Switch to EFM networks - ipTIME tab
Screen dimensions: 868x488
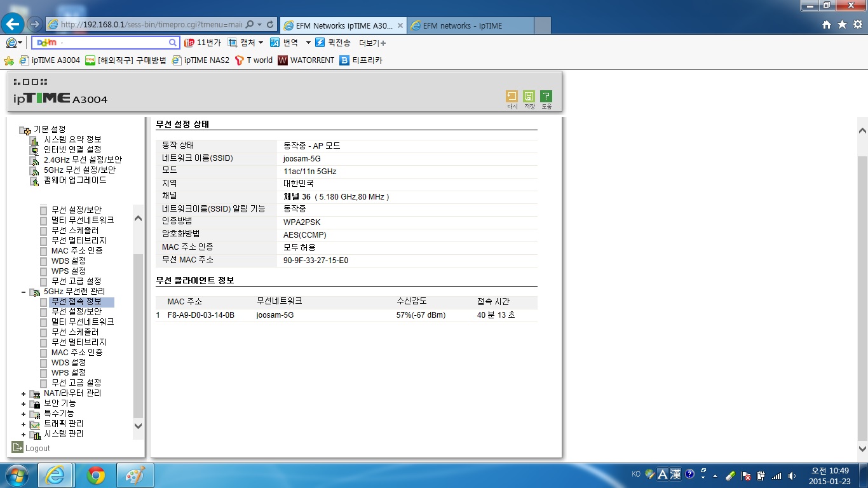470,25
